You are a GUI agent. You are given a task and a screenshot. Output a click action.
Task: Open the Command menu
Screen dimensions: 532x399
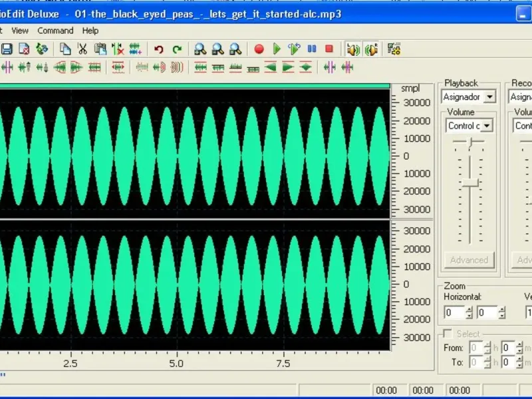coord(55,31)
